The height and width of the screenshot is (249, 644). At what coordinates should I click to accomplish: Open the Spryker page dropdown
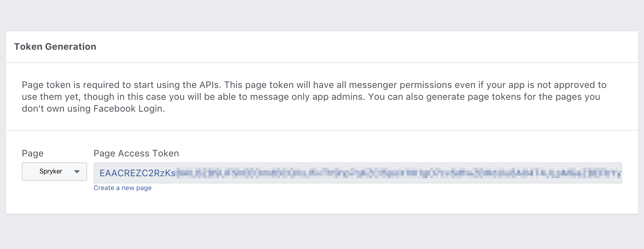54,171
